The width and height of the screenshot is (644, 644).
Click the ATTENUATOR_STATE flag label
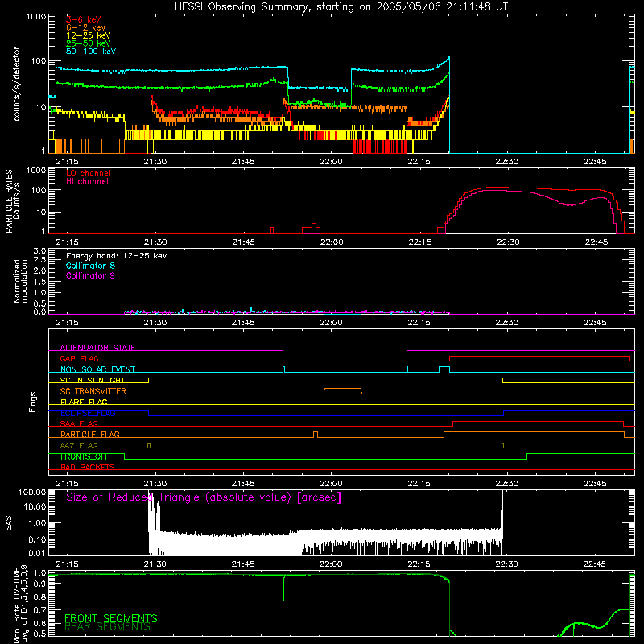click(x=97, y=348)
